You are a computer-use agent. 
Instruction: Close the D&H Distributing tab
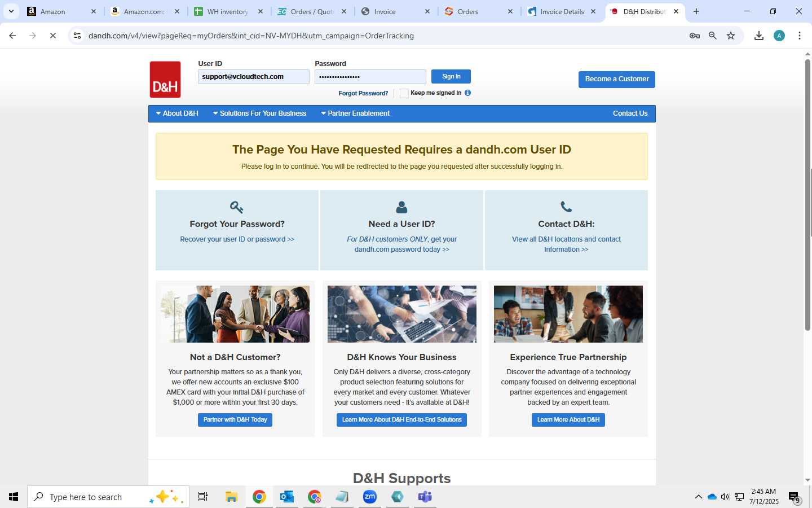[x=676, y=11]
